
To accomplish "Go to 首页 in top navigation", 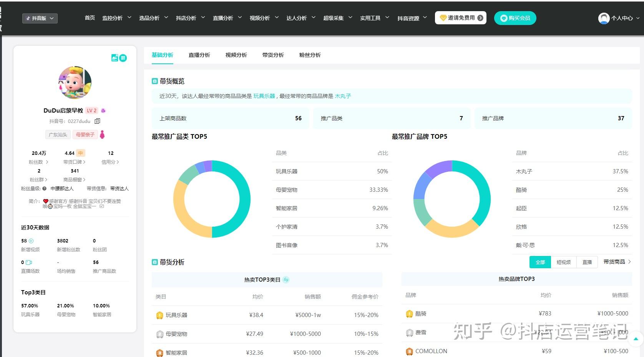I will (x=90, y=18).
